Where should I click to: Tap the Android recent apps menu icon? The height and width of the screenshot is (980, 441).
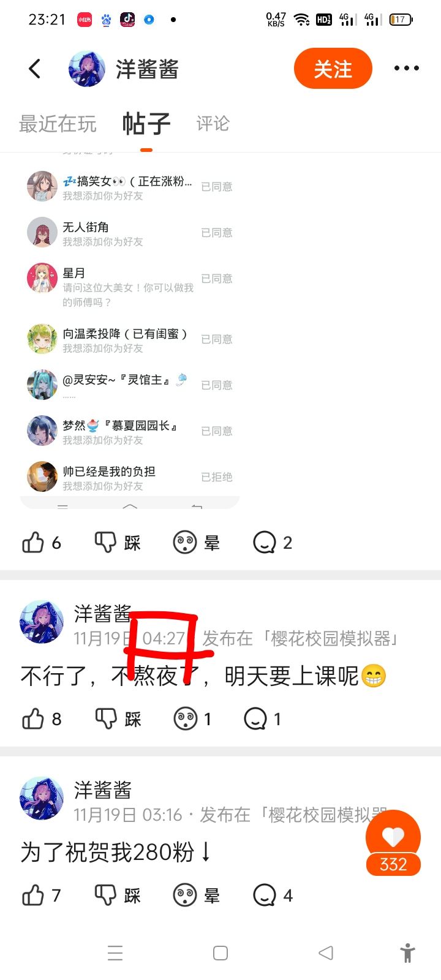click(115, 953)
